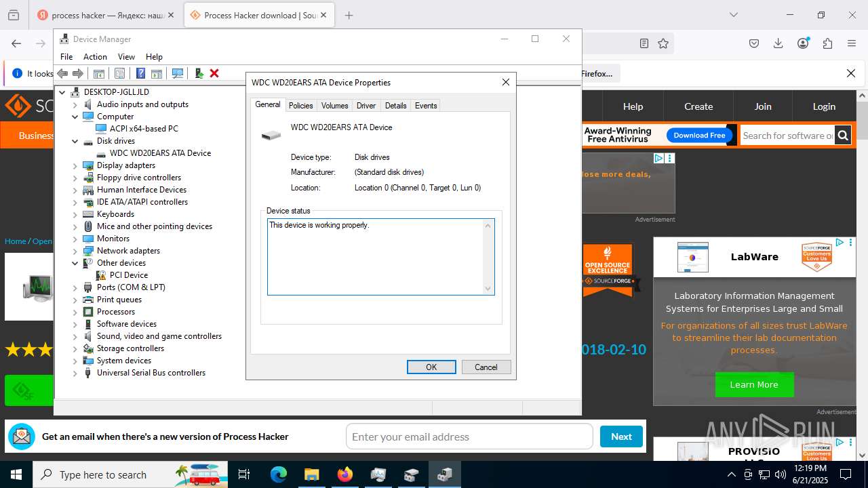Click the Windows taskbar search box
The image size is (868, 488).
coord(130,474)
